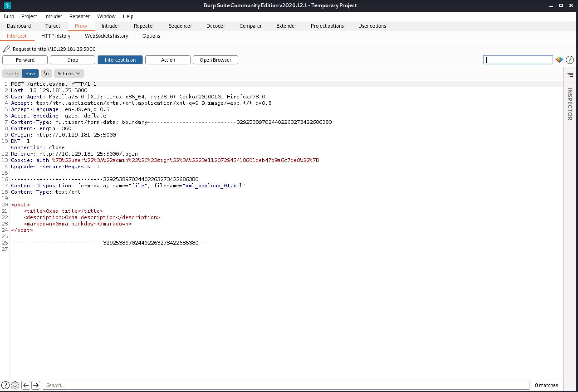
Task: Click the bottom Search field
Action: pyautogui.click(x=286, y=385)
